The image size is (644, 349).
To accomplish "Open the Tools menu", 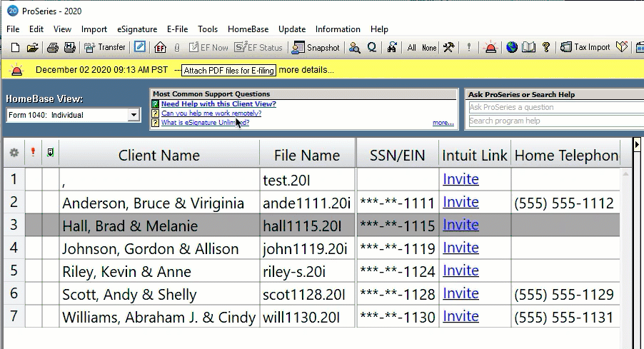I will (x=208, y=29).
